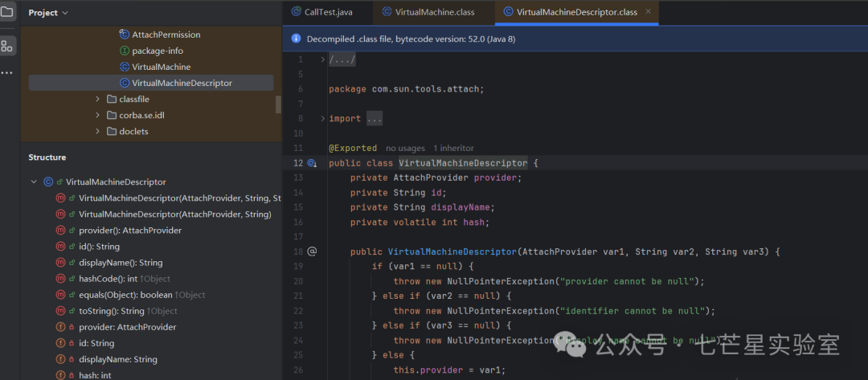The width and height of the screenshot is (868, 380).
Task: Click the class icon of Structure root node
Action: [x=47, y=182]
